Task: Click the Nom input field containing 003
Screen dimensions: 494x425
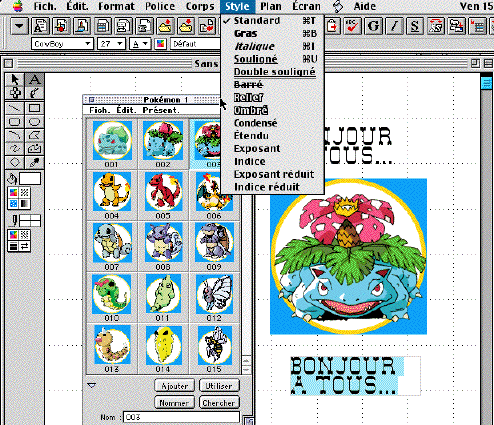Action: [x=181, y=417]
